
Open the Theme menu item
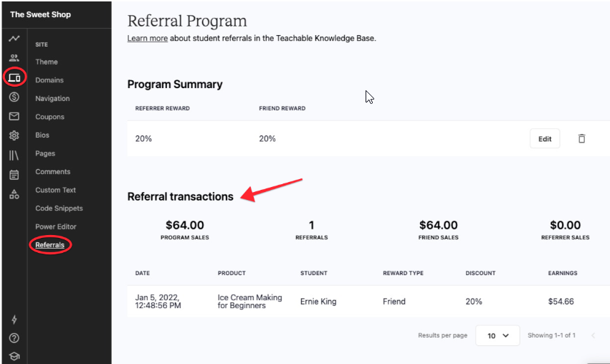click(x=47, y=62)
